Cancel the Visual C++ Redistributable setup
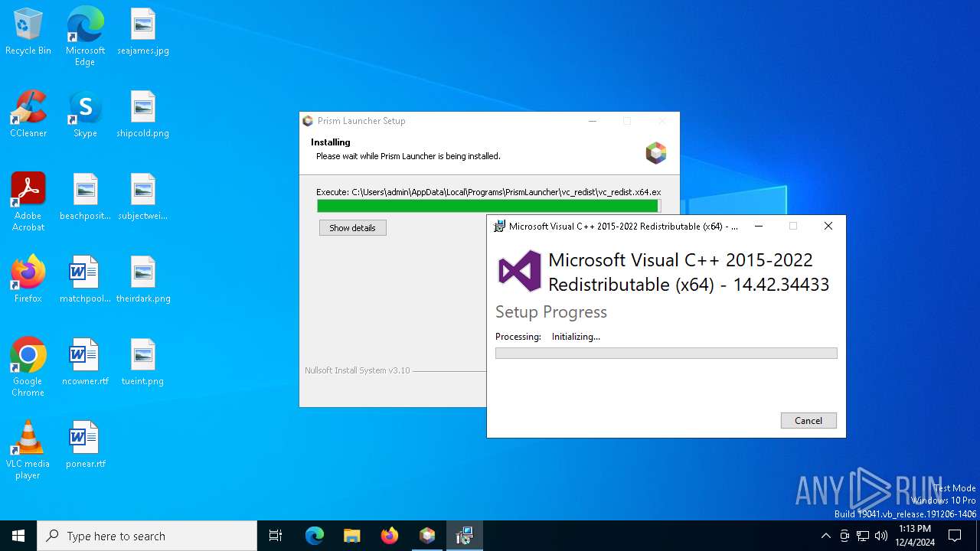 [x=808, y=420]
